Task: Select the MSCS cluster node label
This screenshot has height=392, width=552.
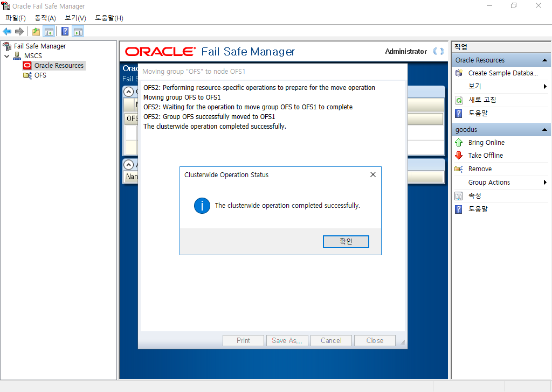Action: (33, 56)
